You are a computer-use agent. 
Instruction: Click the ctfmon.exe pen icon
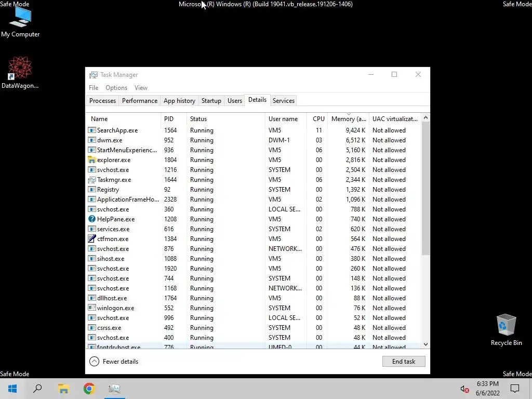pyautogui.click(x=91, y=239)
